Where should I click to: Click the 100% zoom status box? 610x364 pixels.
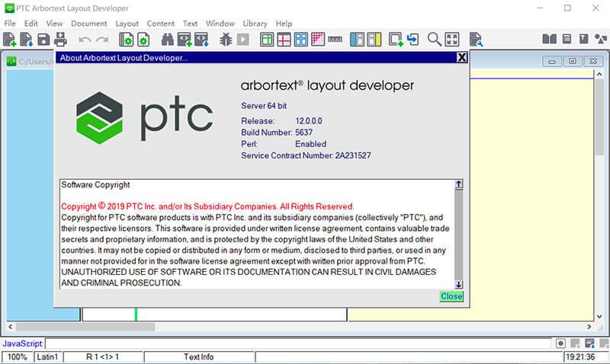point(17,356)
